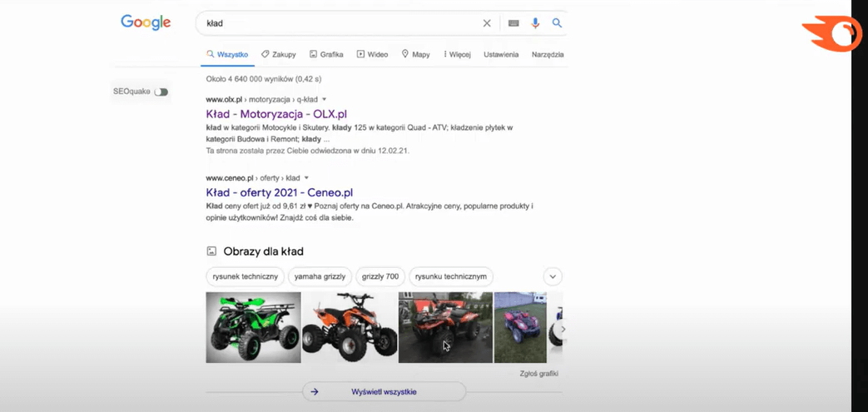Screen dimensions: 868x412
Task: Expand the image filter chips chevron
Action: 553,276
